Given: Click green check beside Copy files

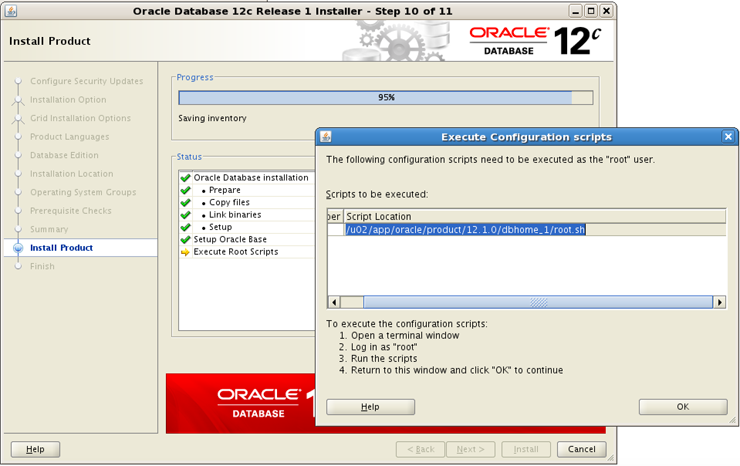Looking at the screenshot, I should point(185,202).
